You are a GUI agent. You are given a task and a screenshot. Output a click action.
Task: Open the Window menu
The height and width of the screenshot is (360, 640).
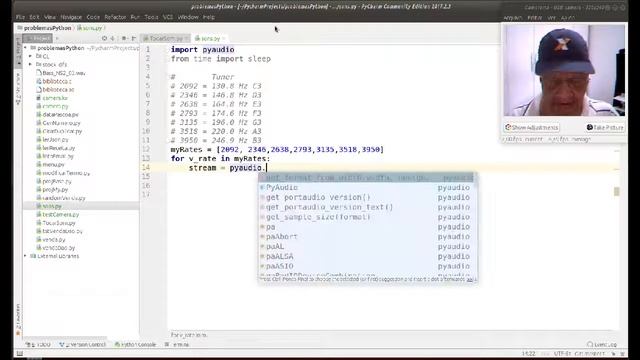click(188, 17)
